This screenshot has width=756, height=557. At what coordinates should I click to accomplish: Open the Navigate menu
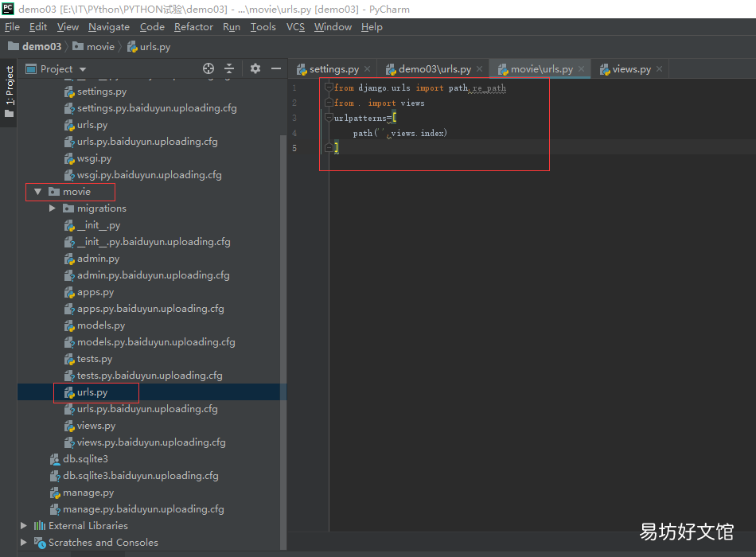109,27
